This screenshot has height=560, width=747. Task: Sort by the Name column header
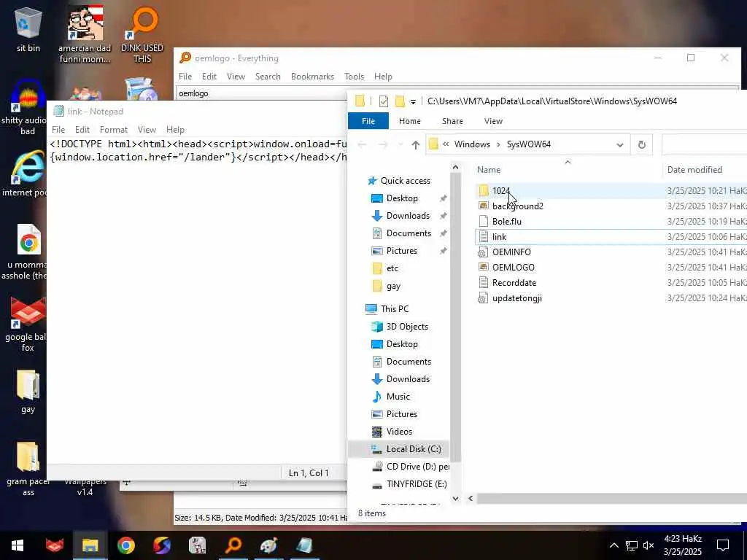click(x=489, y=169)
